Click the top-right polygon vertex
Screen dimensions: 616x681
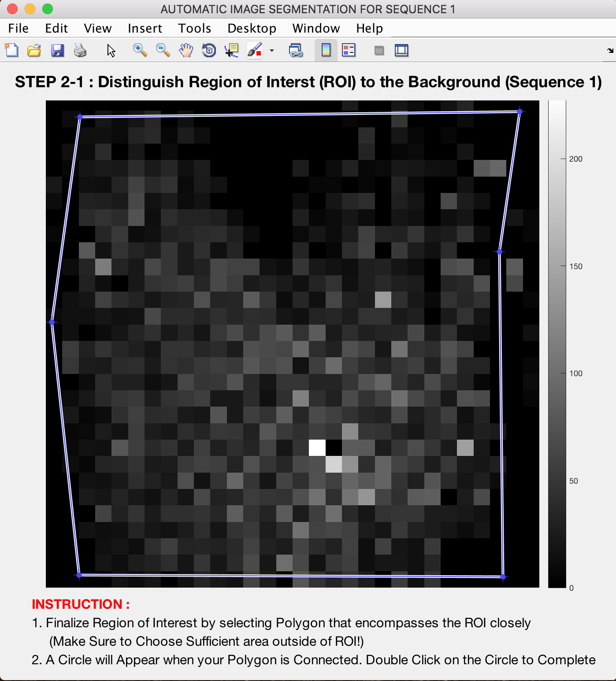pos(520,112)
